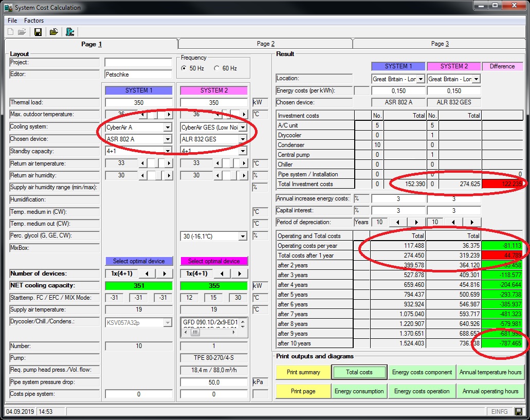
Task: Click the blue Select optimal device button
Action: [139, 261]
